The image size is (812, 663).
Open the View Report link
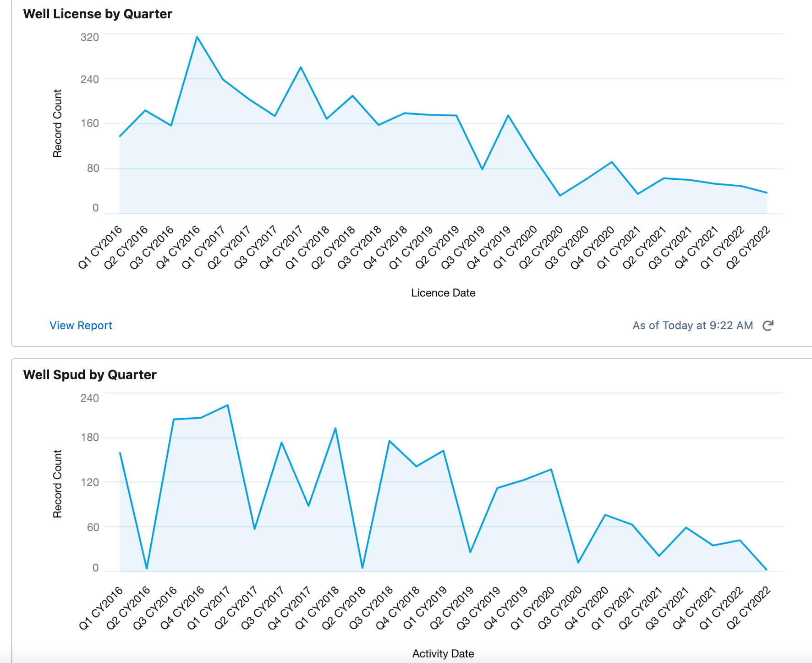point(81,326)
